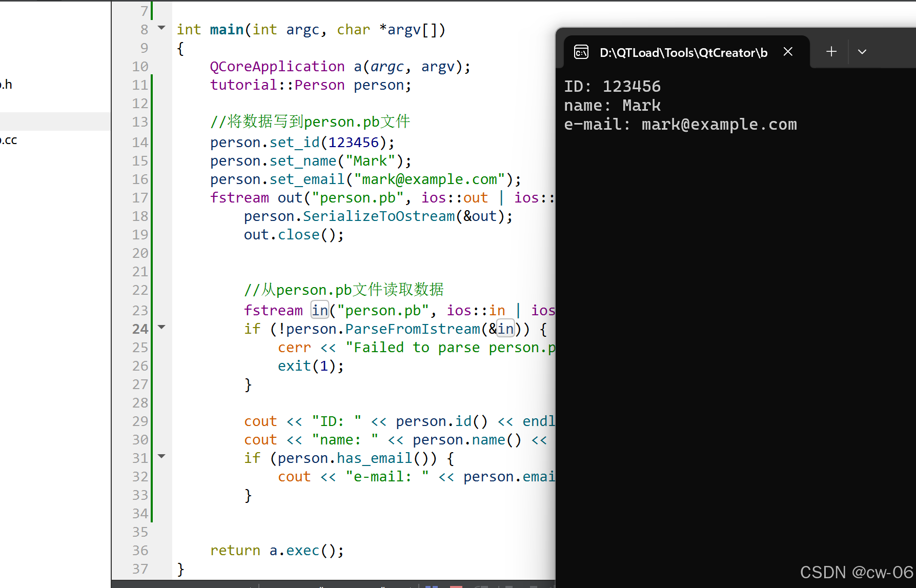916x588 pixels.
Task: Click on 'set_id' in line 14
Action: click(295, 143)
